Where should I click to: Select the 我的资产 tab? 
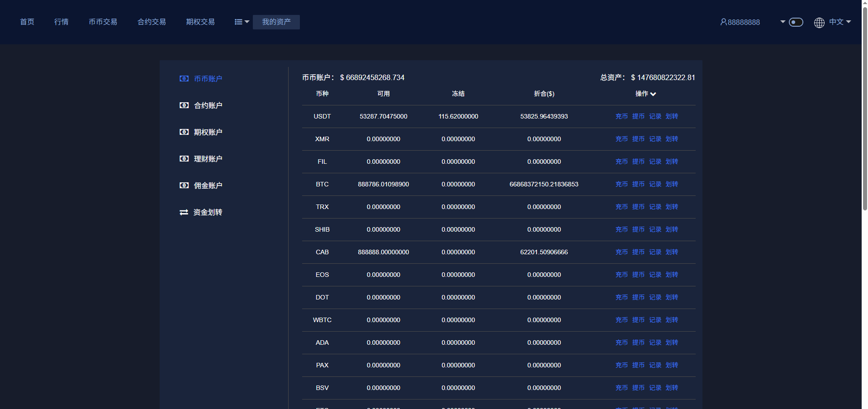coord(276,22)
